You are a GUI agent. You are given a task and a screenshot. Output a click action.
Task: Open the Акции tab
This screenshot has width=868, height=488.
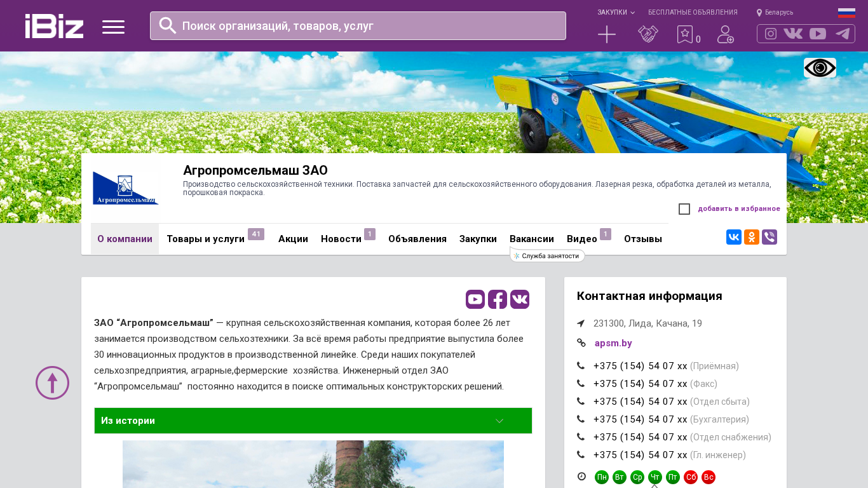pyautogui.click(x=293, y=239)
